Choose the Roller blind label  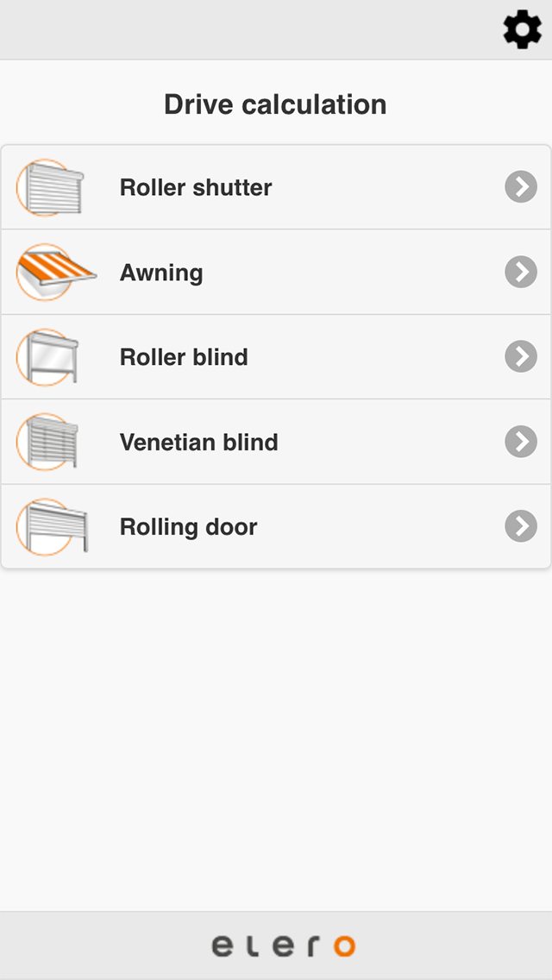(x=184, y=357)
